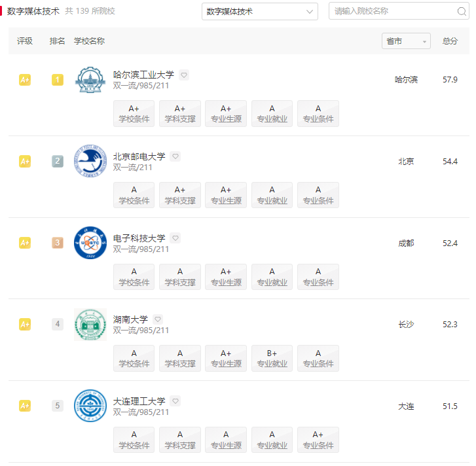This screenshot has width=476, height=466.
Task: Click rank 2 badge
Action: 58,161
